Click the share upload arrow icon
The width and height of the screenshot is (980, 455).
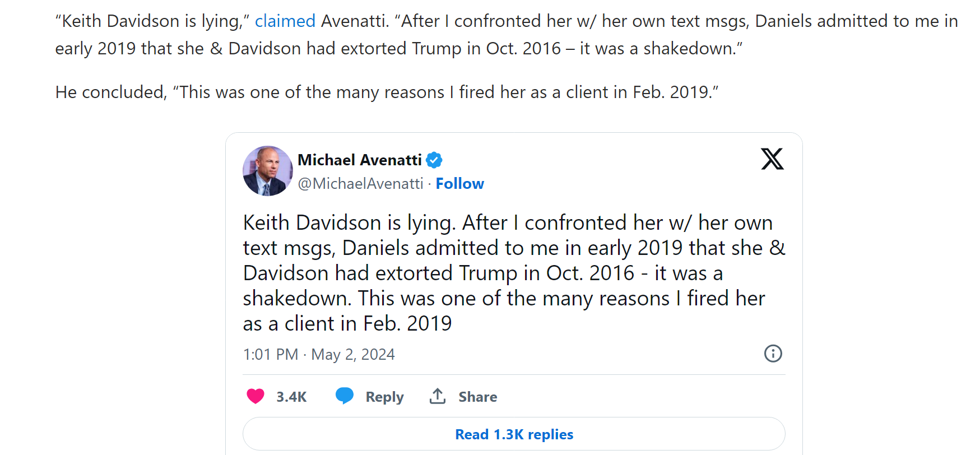pos(438,396)
